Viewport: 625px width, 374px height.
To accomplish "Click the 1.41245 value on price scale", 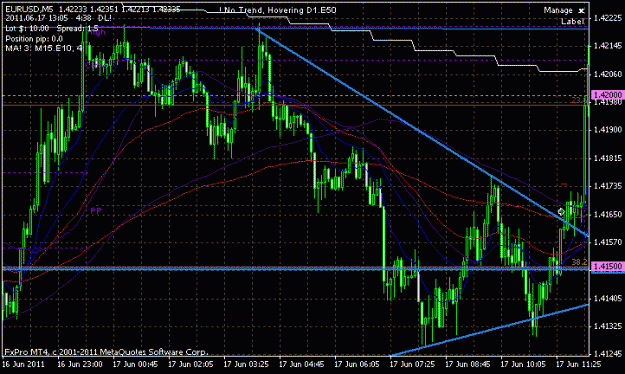I will click(x=608, y=354).
